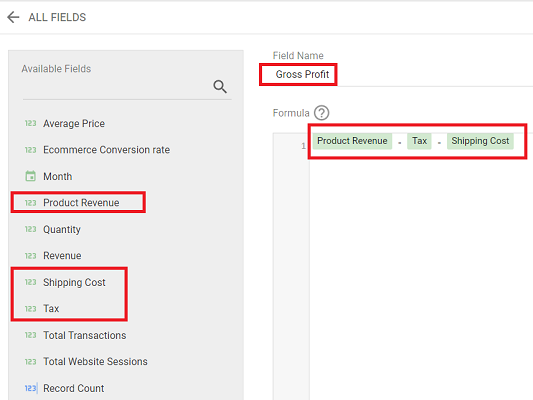Screen dimensions: 533x400
Task: Click the numeric icon beside Quantity
Action: (x=31, y=229)
